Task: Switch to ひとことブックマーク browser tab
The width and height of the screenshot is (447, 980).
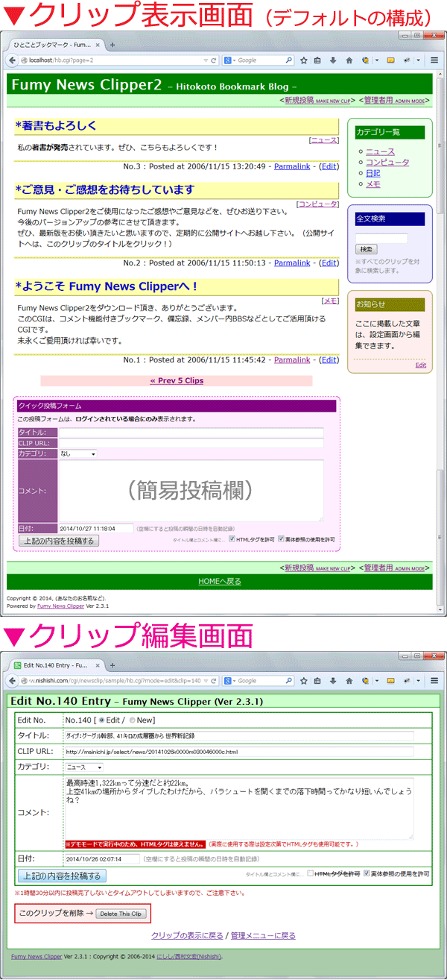Action: (56, 45)
